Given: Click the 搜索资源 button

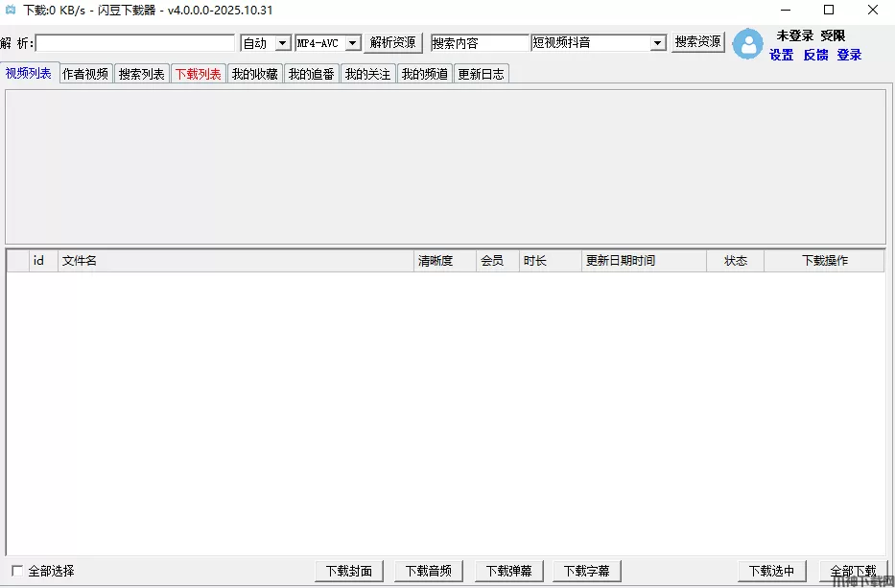Looking at the screenshot, I should 697,41.
